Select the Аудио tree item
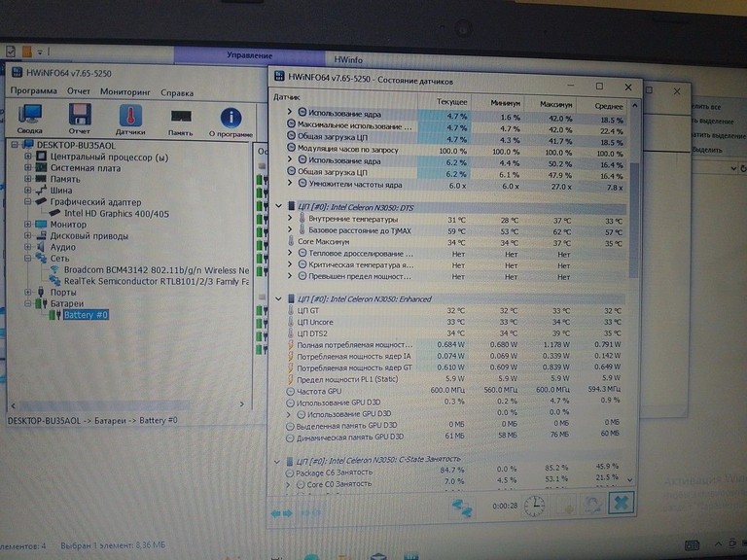Image resolution: width=747 pixels, height=560 pixels. [x=63, y=247]
